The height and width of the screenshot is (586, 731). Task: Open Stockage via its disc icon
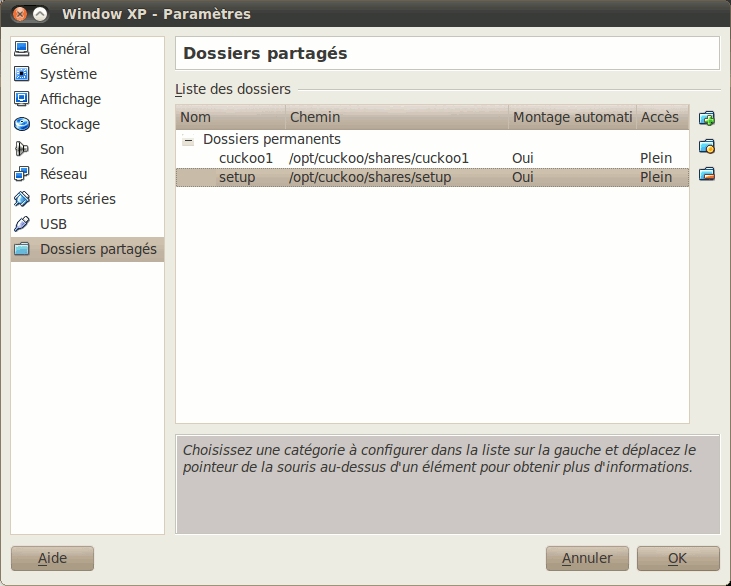pyautogui.click(x=22, y=124)
